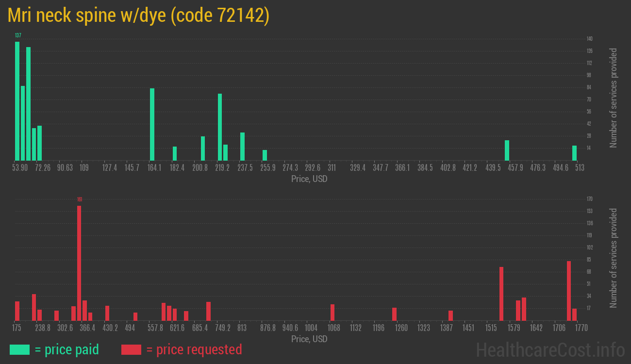
Task: Click the tallest red bar labeled 181
Action: 79,263
